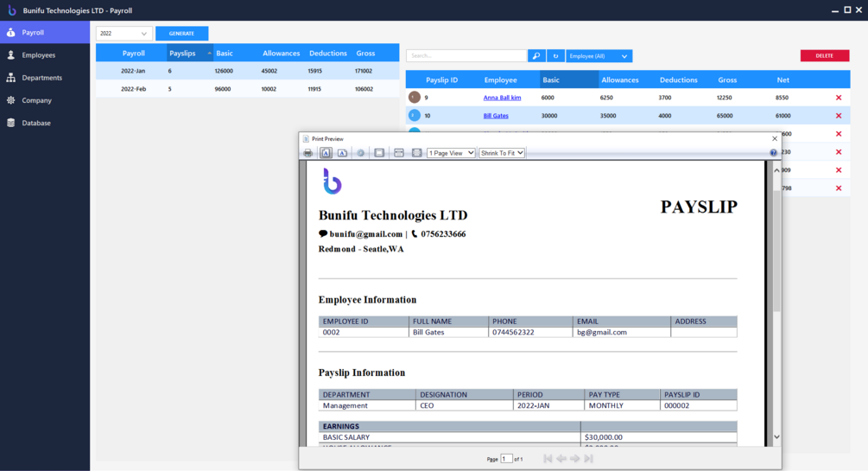Click the GENERATE button
Screen dimensions: 868x471
181,33
